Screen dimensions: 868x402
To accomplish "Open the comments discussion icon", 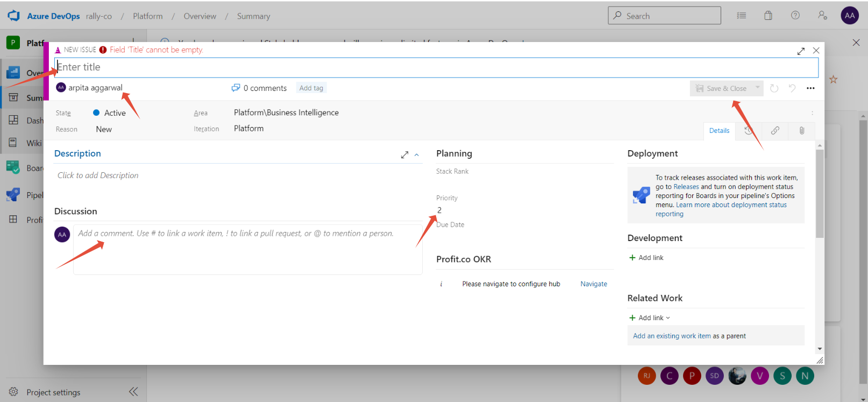I will 236,88.
